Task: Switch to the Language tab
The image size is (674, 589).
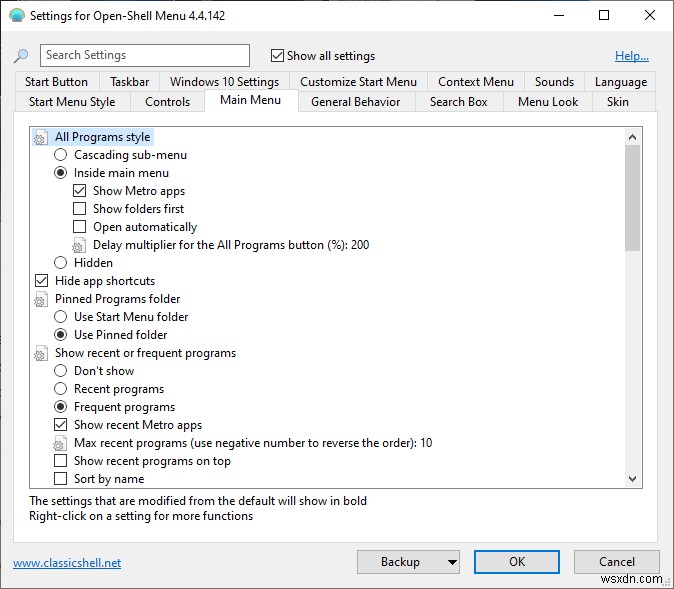Action: [621, 82]
